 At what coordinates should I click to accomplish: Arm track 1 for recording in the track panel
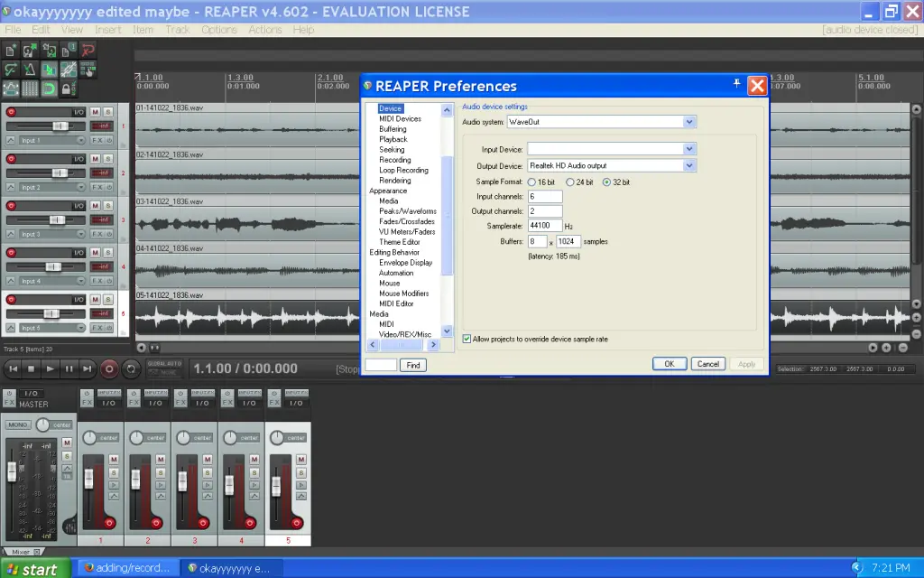[12, 112]
